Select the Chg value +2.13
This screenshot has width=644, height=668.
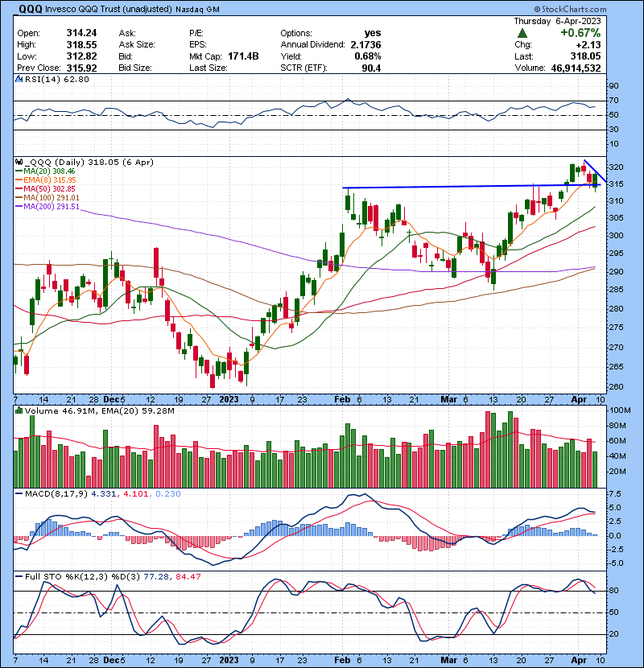point(588,44)
